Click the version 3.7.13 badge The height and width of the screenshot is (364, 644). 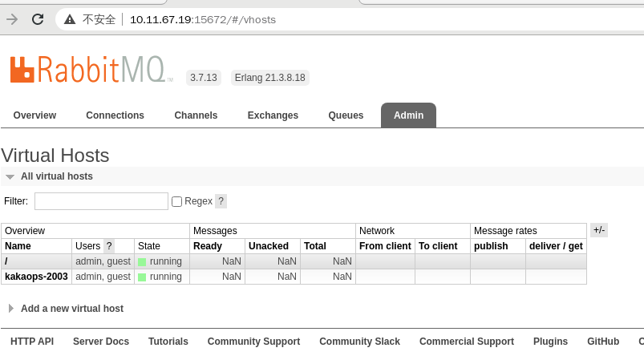click(204, 78)
